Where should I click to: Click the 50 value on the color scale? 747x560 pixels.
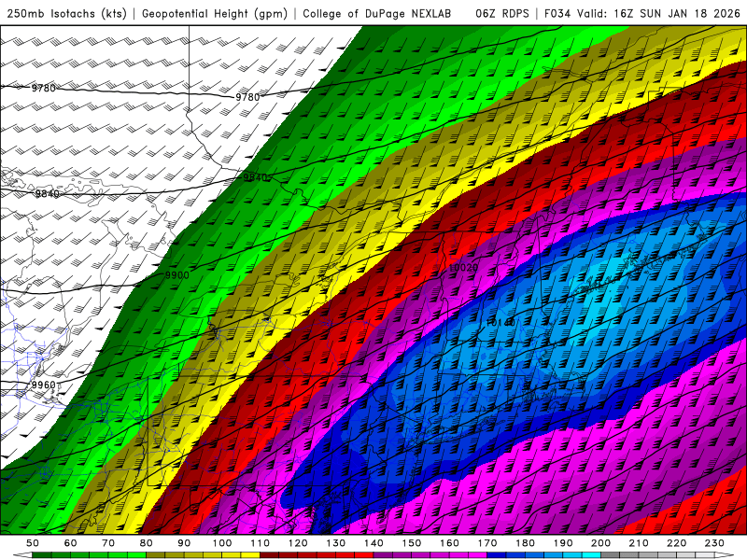point(33,543)
